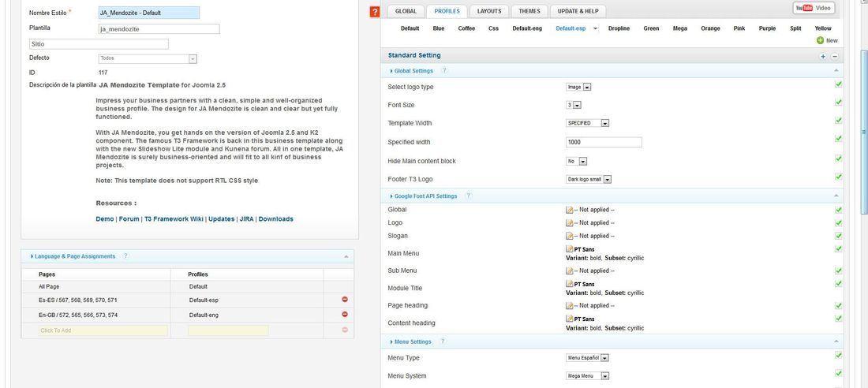The width and height of the screenshot is (868, 388).
Task: Collapse Global Settings via right-side arrow
Action: coord(836,71)
